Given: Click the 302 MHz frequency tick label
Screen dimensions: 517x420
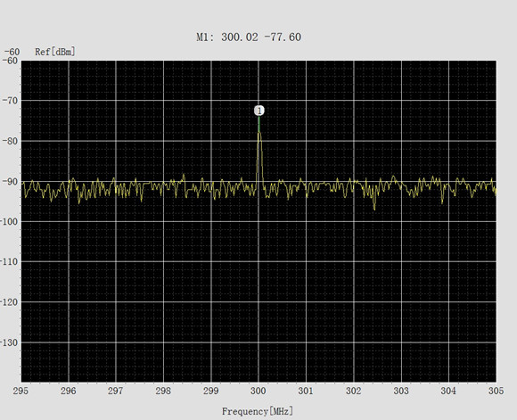Looking at the screenshot, I should pyautogui.click(x=354, y=391).
